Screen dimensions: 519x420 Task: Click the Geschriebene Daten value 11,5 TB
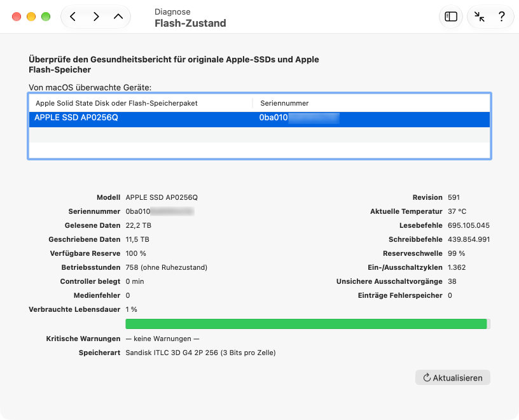(x=137, y=239)
